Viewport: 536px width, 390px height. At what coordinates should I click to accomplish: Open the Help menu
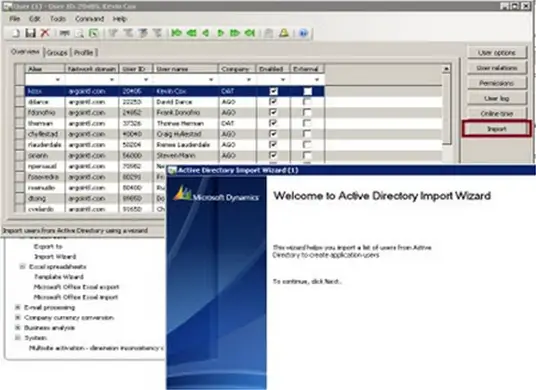(120, 19)
